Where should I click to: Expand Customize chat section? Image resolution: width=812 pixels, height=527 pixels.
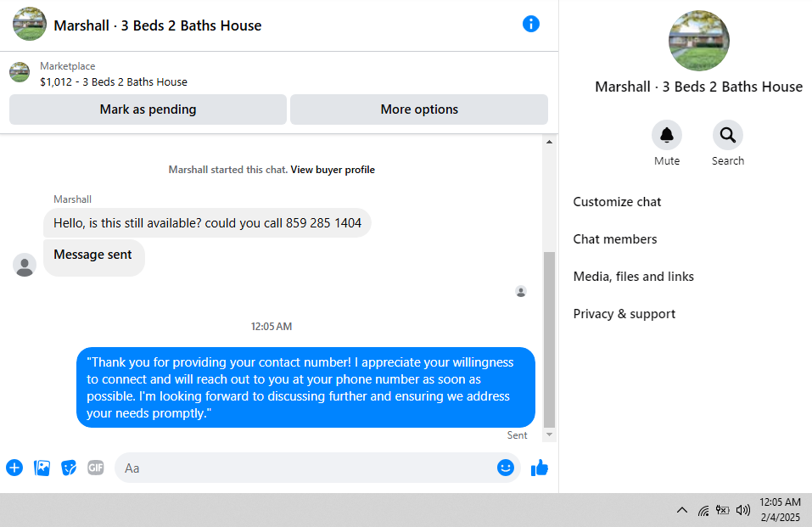click(x=617, y=202)
